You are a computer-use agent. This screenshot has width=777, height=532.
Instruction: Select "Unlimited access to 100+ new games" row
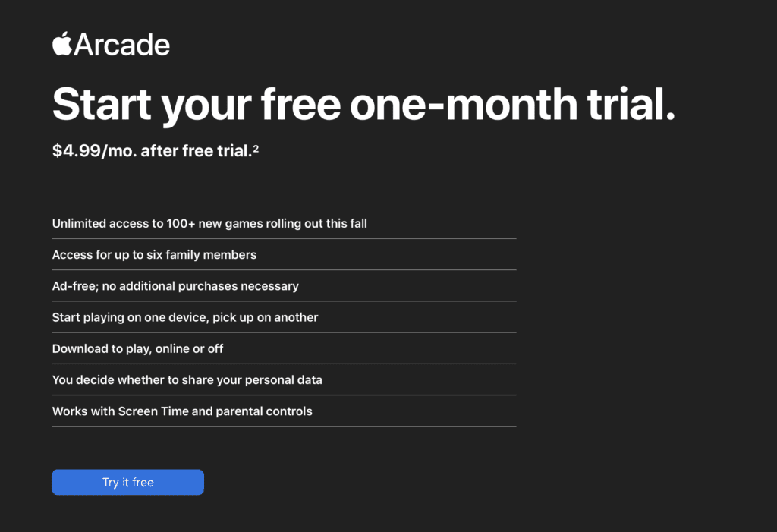[x=209, y=224]
